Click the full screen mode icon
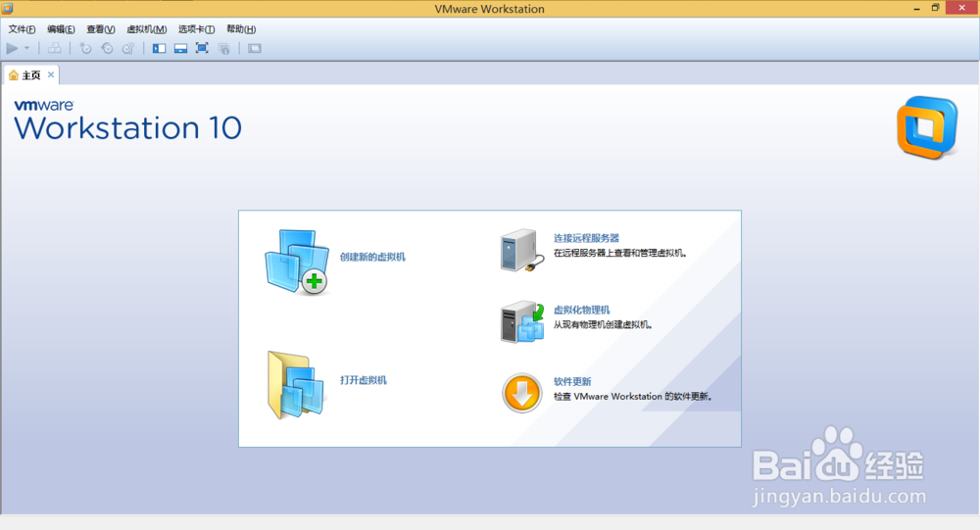This screenshot has height=530, width=980. click(x=202, y=48)
